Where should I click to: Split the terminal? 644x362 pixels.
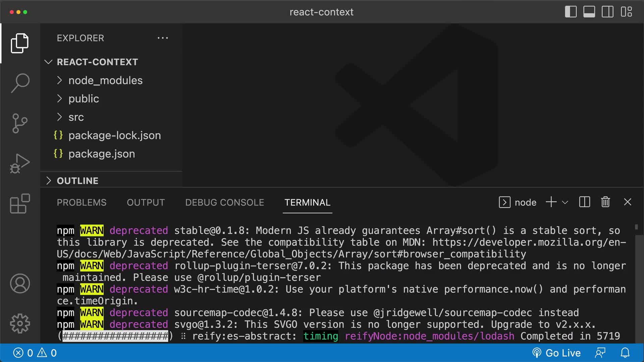click(584, 202)
